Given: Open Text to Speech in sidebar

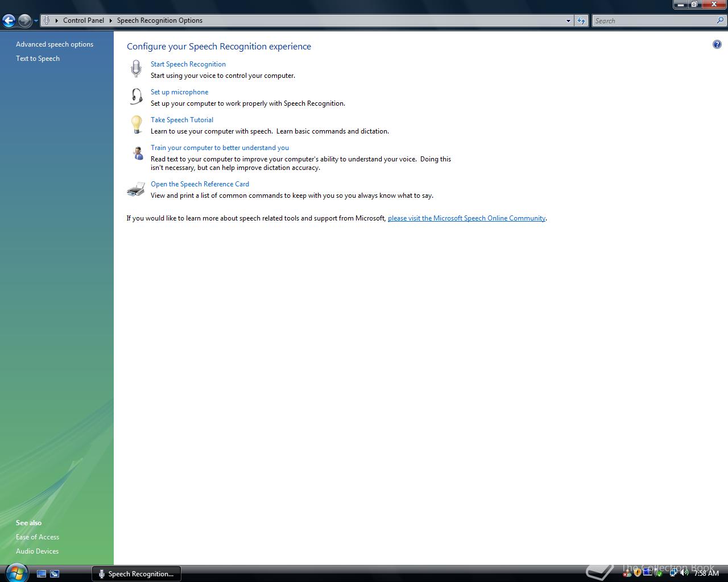Looking at the screenshot, I should coord(38,59).
